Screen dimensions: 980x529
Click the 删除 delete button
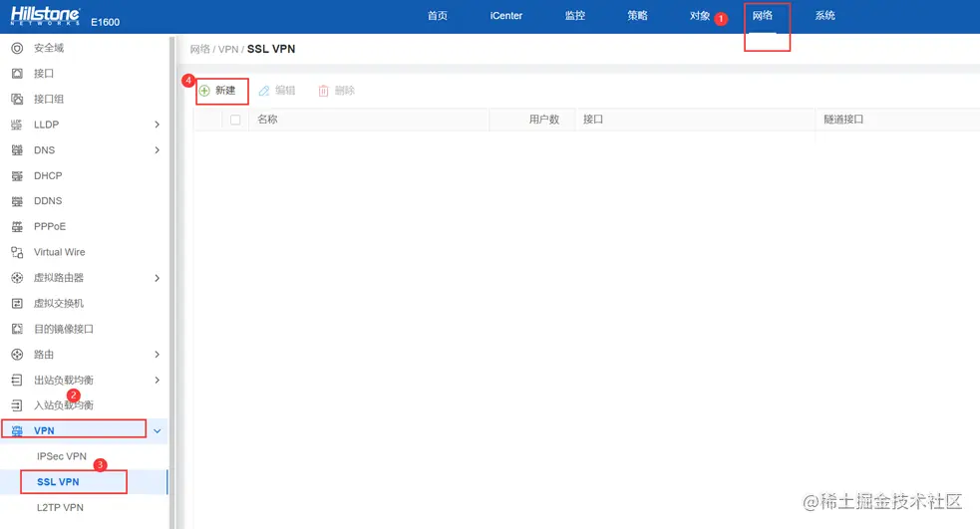pyautogui.click(x=336, y=91)
